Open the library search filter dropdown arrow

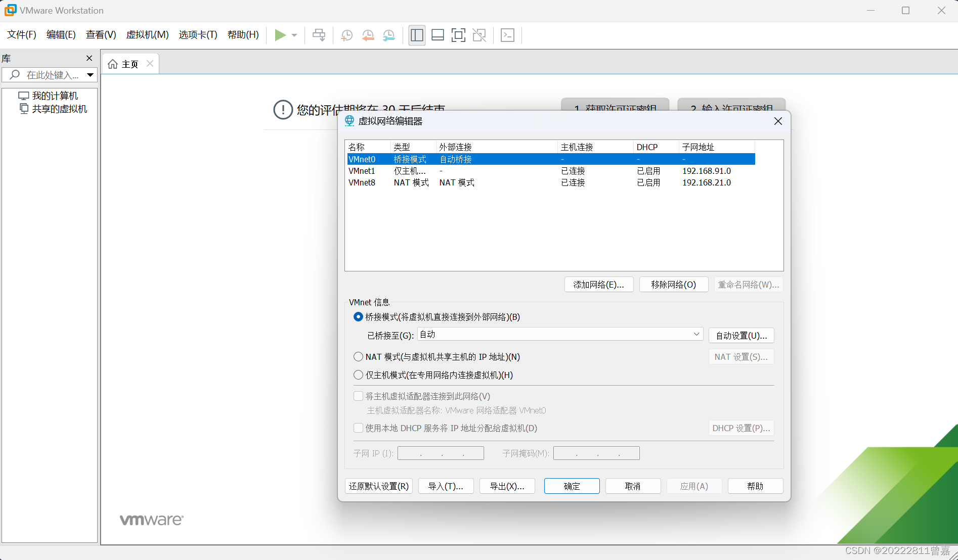tap(91, 75)
